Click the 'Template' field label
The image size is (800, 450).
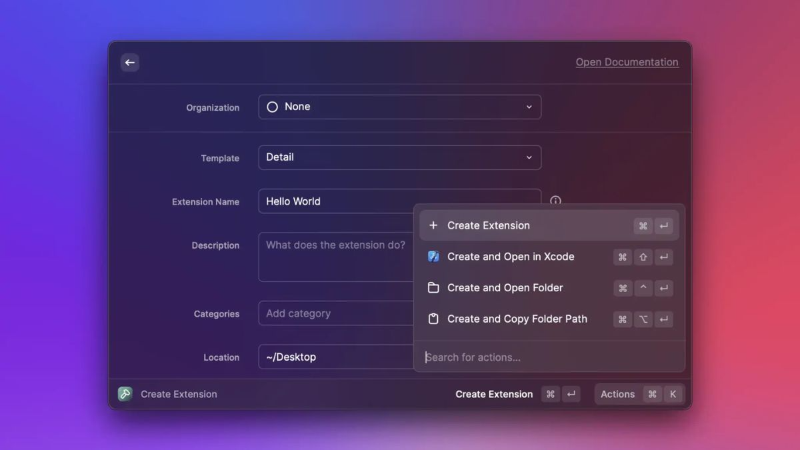(x=220, y=158)
